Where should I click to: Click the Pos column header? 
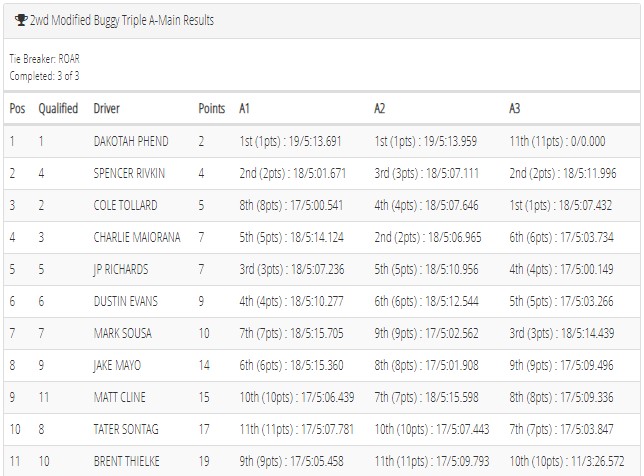(x=17, y=108)
